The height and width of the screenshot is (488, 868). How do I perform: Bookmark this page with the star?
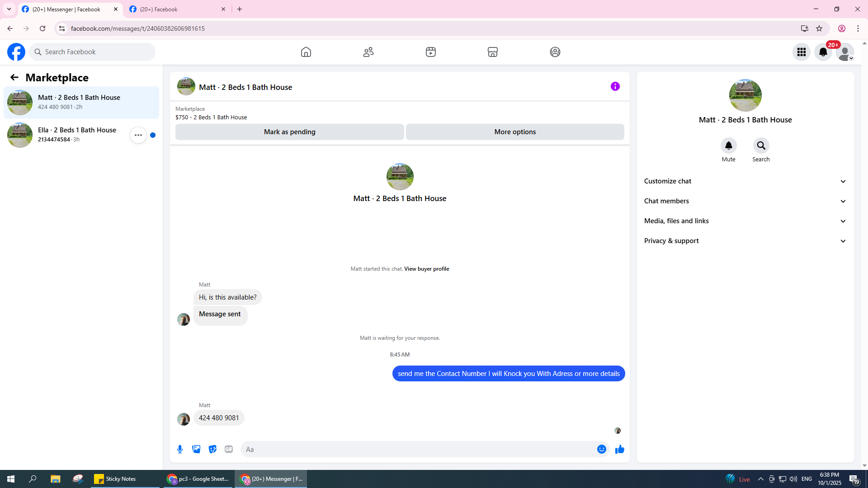[x=819, y=28]
